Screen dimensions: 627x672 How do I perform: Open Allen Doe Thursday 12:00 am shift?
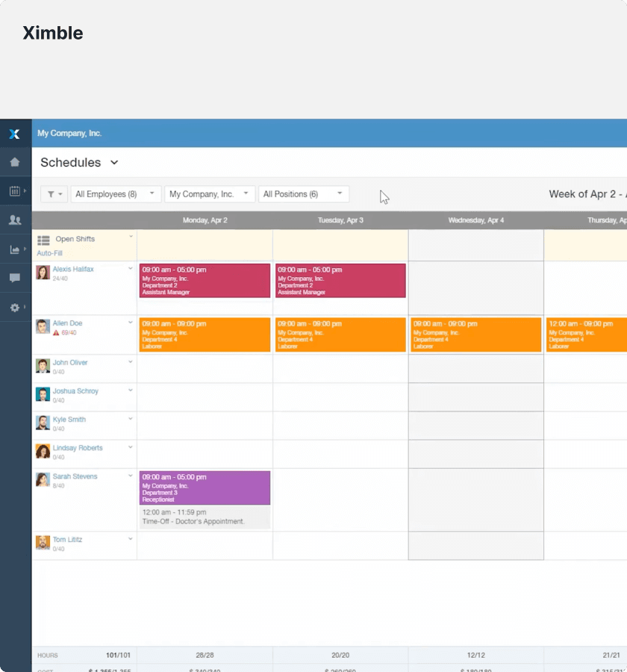click(586, 335)
